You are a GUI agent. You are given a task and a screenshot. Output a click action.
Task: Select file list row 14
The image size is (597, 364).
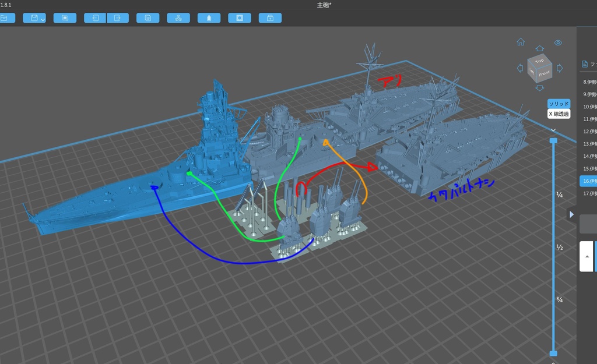[588, 156]
